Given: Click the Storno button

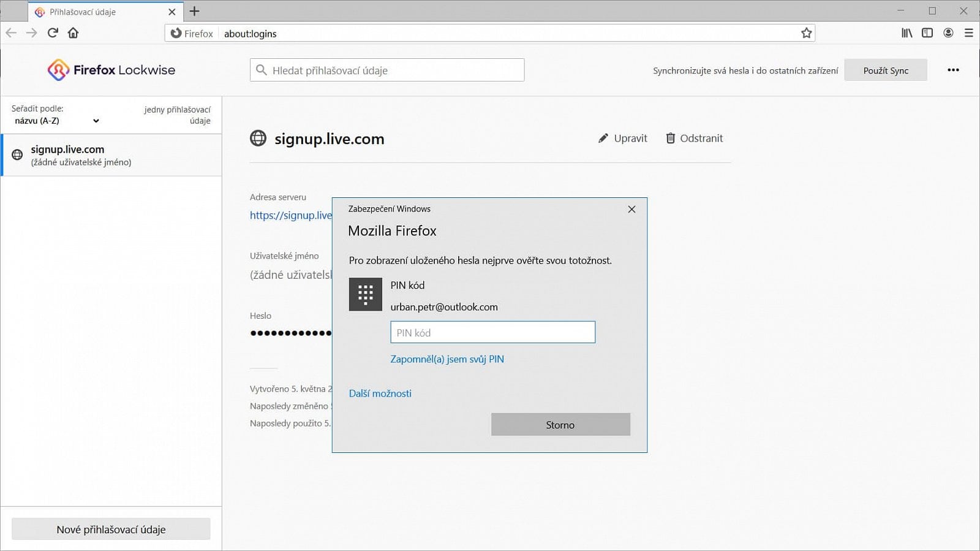Looking at the screenshot, I should coord(560,424).
